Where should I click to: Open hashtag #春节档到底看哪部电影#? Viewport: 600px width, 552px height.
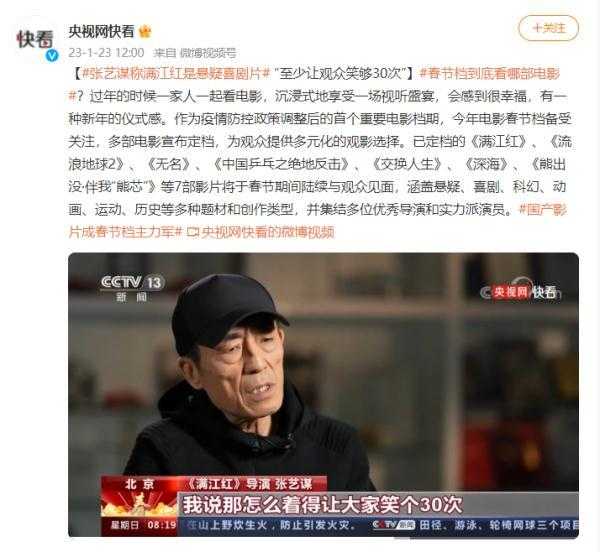tap(490, 73)
